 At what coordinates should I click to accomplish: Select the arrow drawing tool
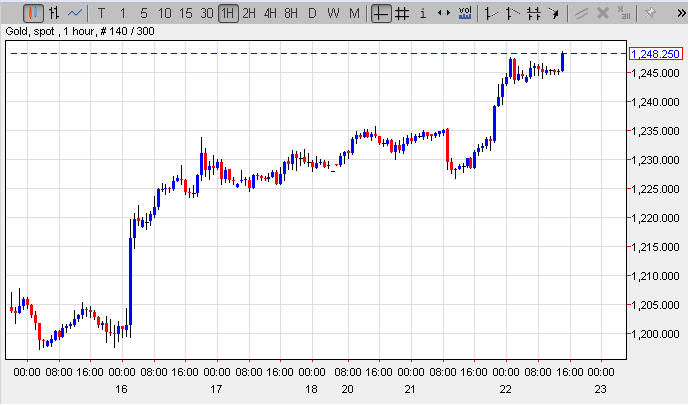554,13
